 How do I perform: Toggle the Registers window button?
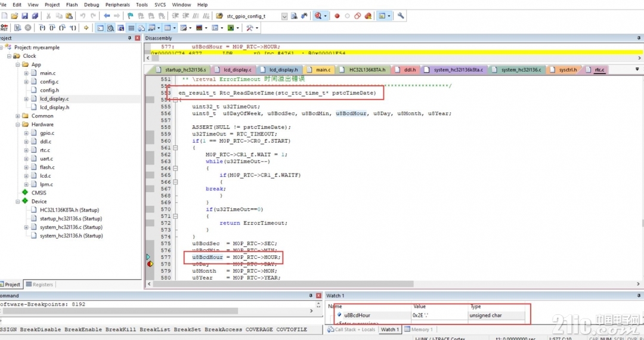[x=131, y=28]
